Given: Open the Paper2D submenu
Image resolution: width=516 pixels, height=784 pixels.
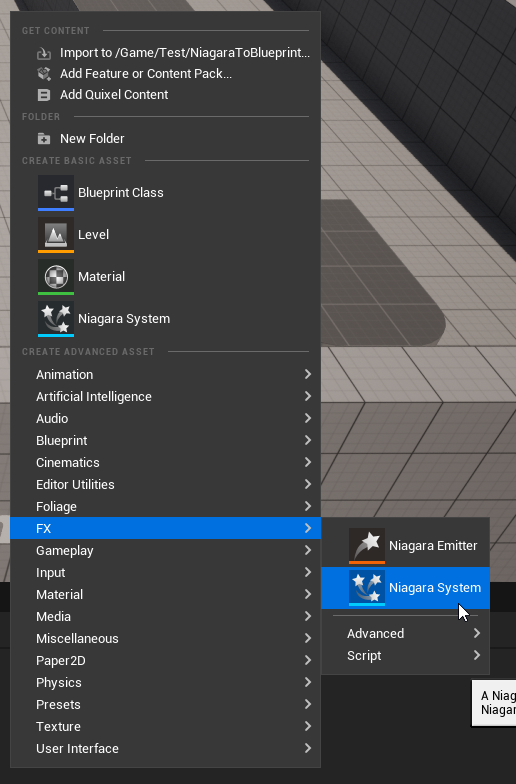Looking at the screenshot, I should coord(165,660).
